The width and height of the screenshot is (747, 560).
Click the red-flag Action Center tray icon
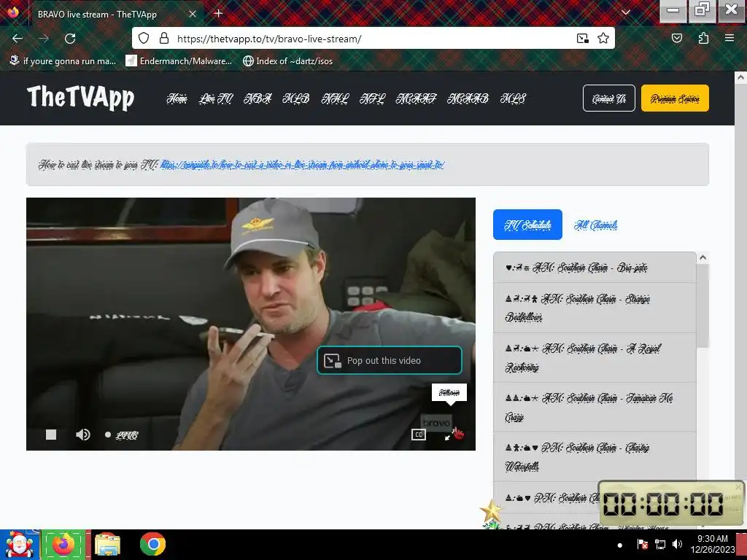click(x=642, y=544)
